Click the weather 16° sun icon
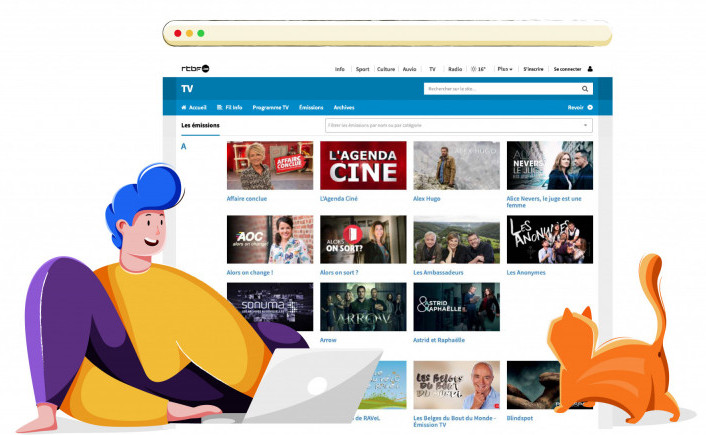The width and height of the screenshot is (706, 435). pos(474,69)
